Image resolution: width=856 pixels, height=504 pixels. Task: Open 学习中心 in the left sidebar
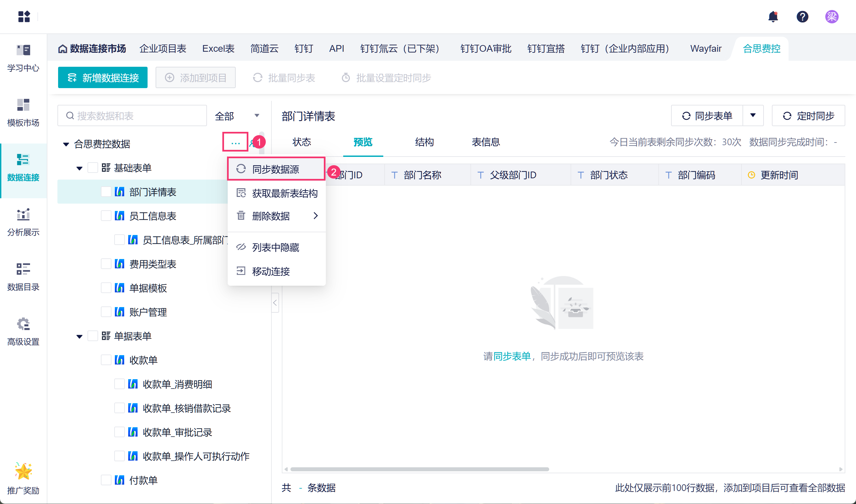tap(23, 58)
